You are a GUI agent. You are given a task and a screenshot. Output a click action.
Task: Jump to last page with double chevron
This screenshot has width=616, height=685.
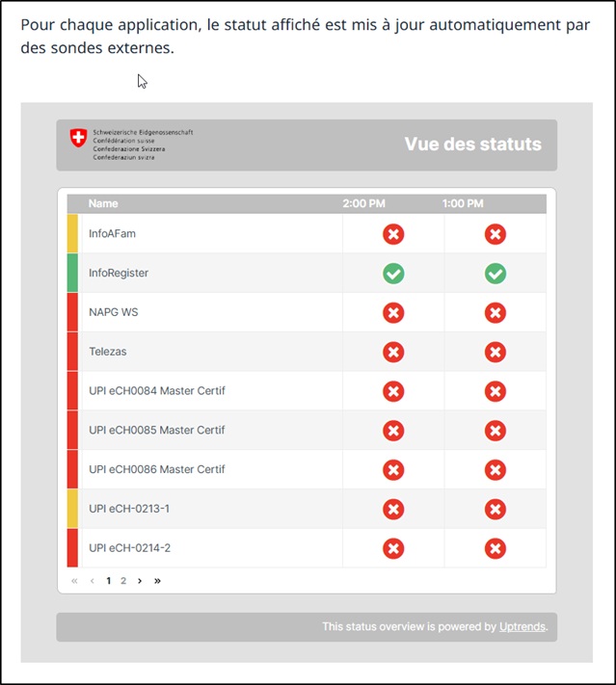[x=157, y=581]
